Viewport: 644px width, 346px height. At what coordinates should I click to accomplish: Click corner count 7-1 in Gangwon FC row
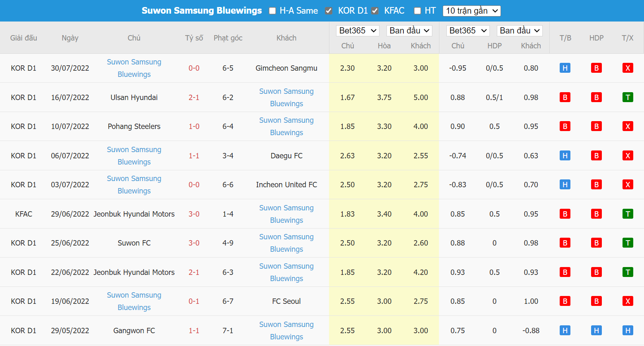pyautogui.click(x=228, y=331)
